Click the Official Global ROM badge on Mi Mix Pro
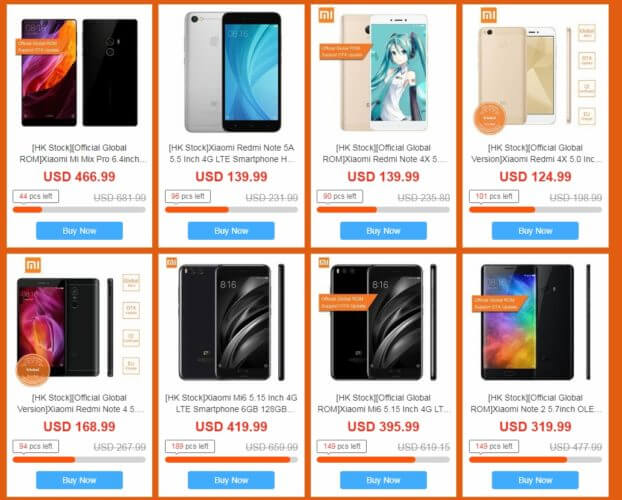The image size is (622, 500). click(40, 47)
